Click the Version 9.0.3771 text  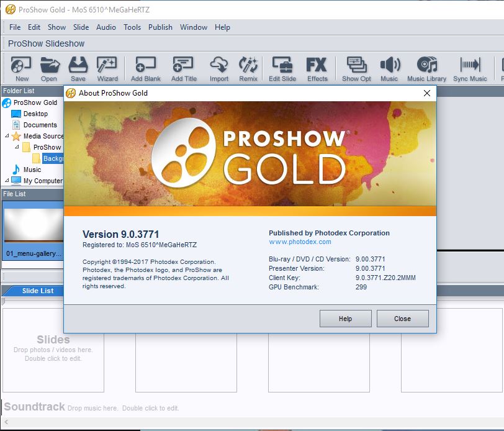[120, 234]
